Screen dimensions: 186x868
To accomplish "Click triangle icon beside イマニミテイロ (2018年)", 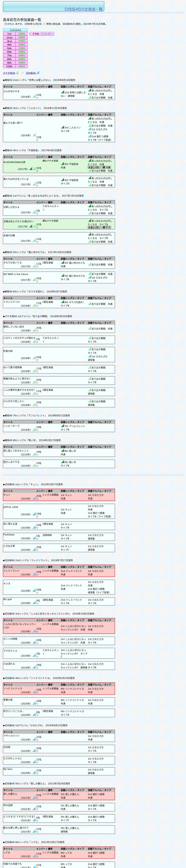I will [x=34, y=306].
